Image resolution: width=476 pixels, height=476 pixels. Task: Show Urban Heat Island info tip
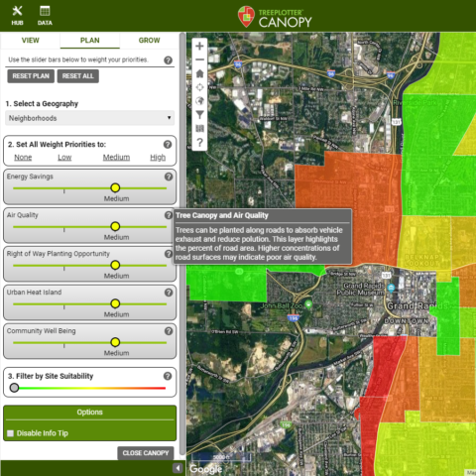169,293
